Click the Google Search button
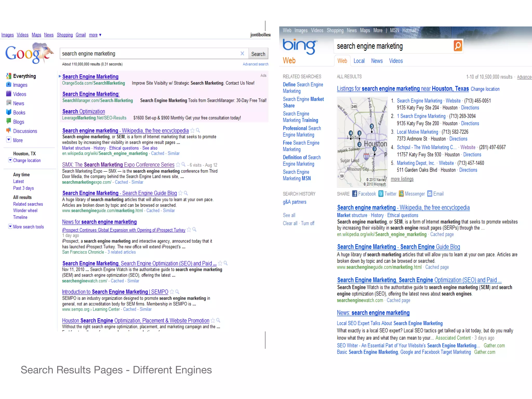The width and height of the screenshot is (532, 399). coord(258,54)
